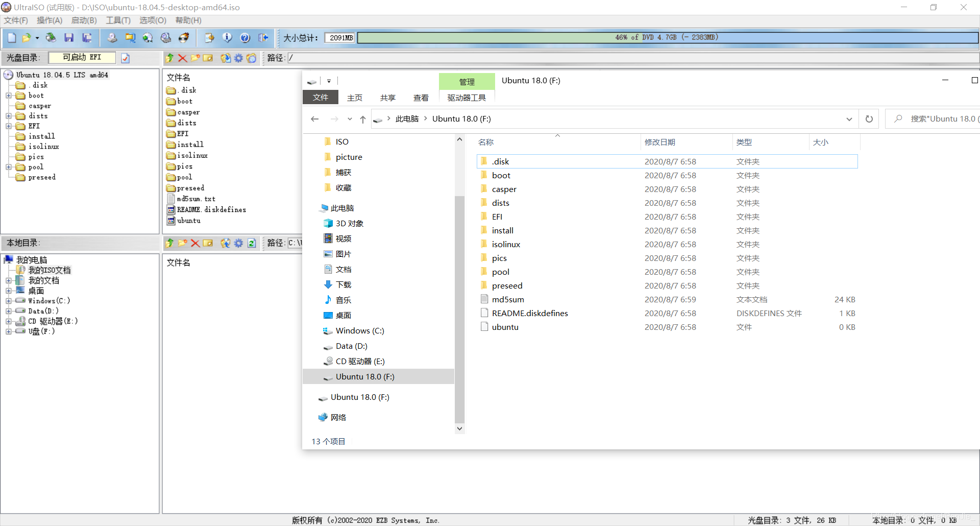Sort by the 修改日期 column header
Screen dimensions: 980x526
tap(686, 142)
